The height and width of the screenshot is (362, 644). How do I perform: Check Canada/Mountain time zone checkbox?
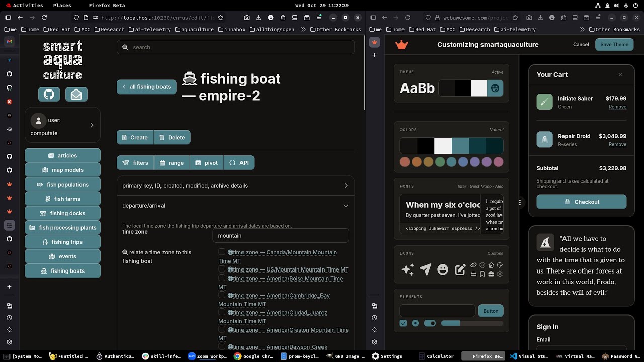(222, 252)
